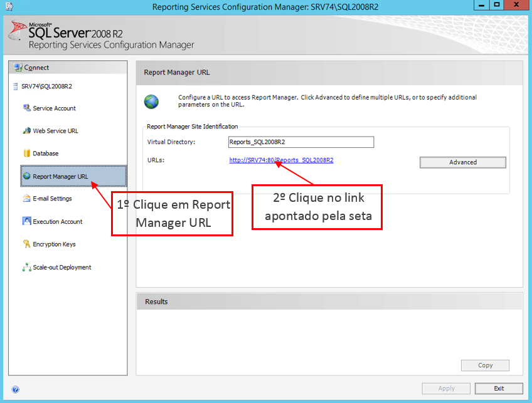Click the Apply button
The width and height of the screenshot is (532, 403).
[x=446, y=389]
